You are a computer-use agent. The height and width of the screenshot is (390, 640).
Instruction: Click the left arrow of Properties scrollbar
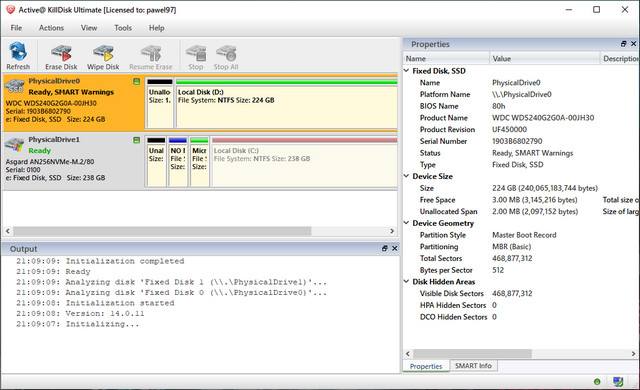pyautogui.click(x=408, y=353)
